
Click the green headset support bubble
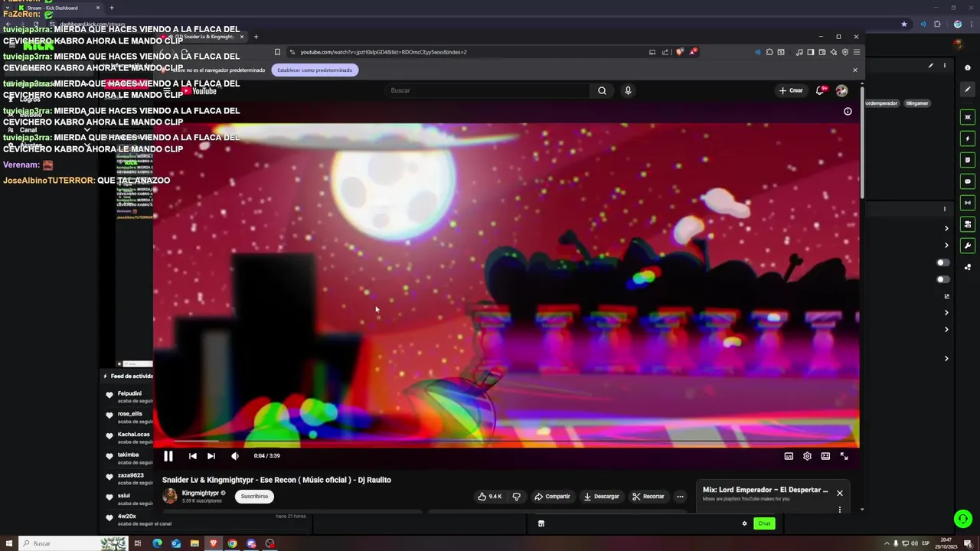click(x=963, y=519)
